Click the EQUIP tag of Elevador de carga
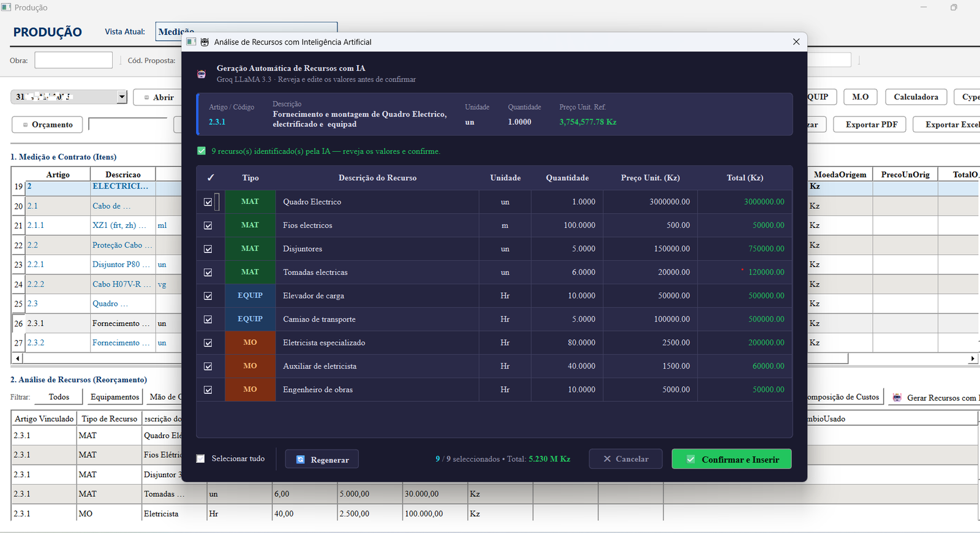 (x=250, y=295)
